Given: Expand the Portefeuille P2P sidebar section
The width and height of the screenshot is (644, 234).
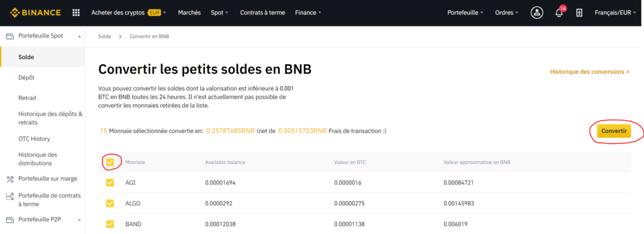Looking at the screenshot, I should [79, 220].
